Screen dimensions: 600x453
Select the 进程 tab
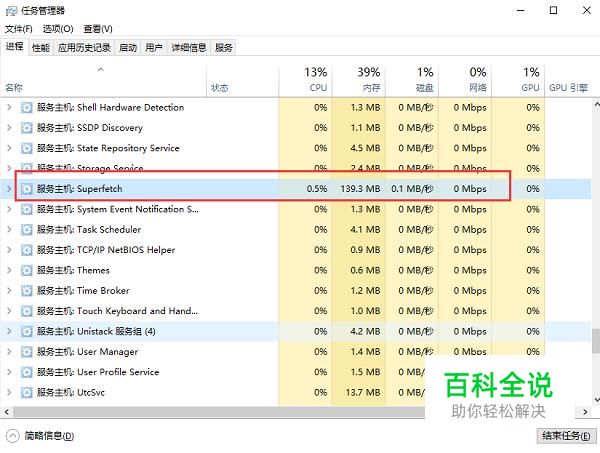(14, 47)
